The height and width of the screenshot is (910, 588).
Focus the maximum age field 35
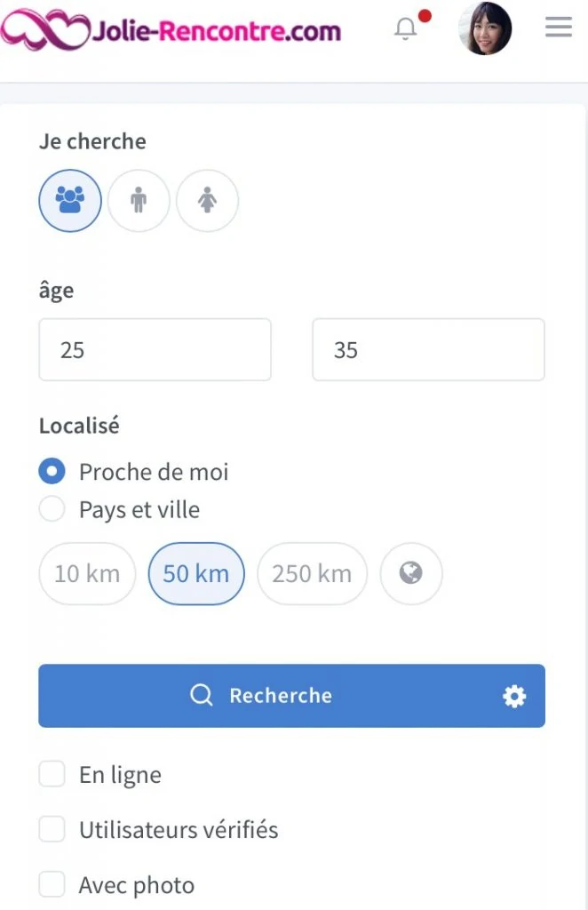point(428,349)
